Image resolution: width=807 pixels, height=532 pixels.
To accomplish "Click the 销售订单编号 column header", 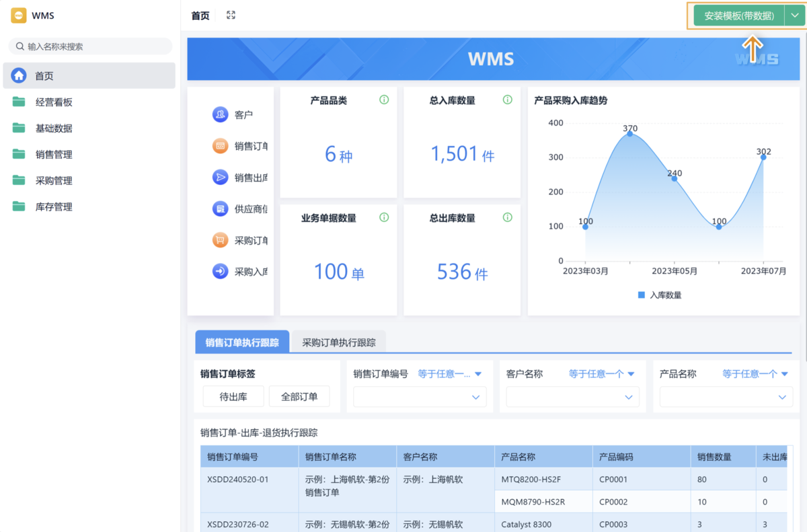I will point(249,457).
